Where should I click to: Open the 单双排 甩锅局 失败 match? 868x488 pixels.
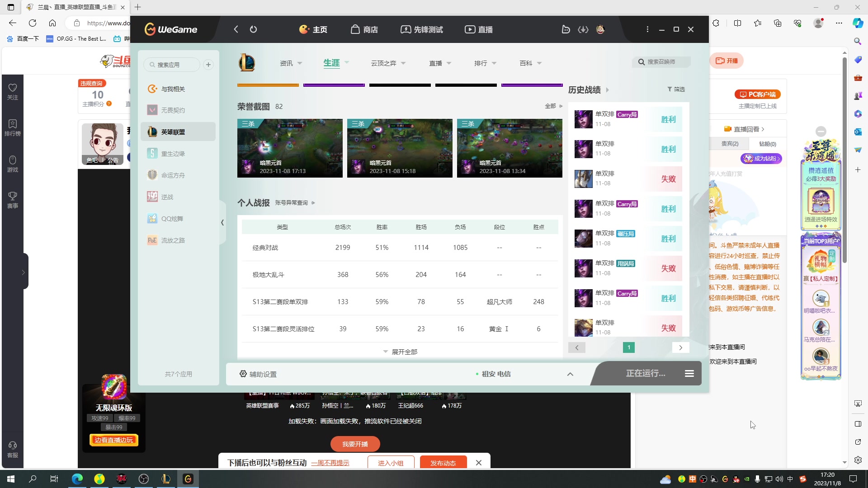628,268
